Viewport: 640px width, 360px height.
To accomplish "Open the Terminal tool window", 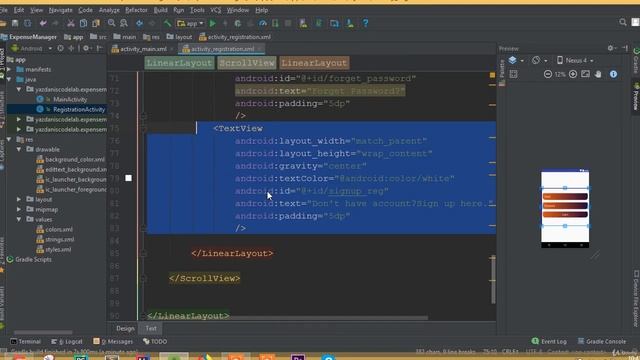I will (26, 342).
